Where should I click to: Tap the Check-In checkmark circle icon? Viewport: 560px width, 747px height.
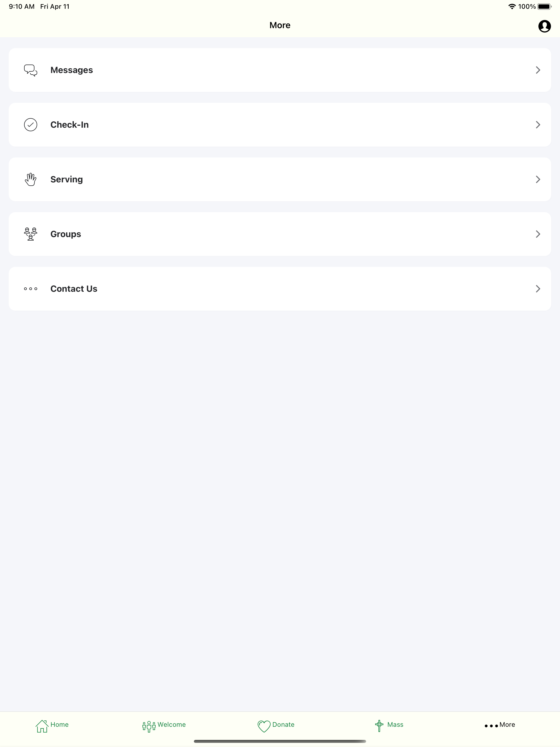(30, 125)
